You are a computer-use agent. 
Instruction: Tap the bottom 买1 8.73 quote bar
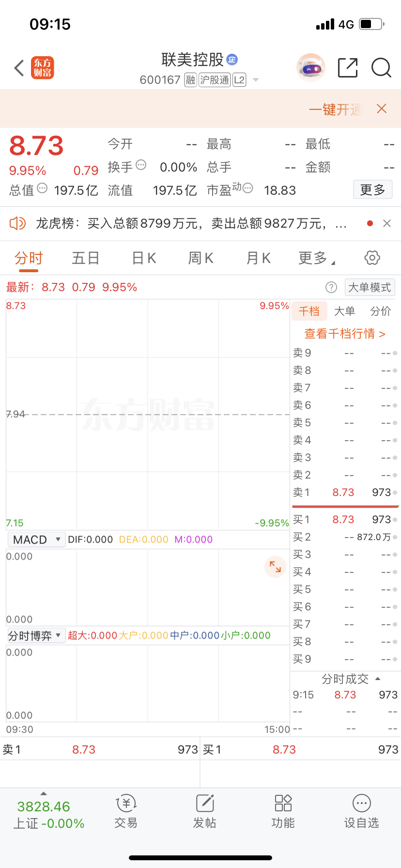pos(301,750)
